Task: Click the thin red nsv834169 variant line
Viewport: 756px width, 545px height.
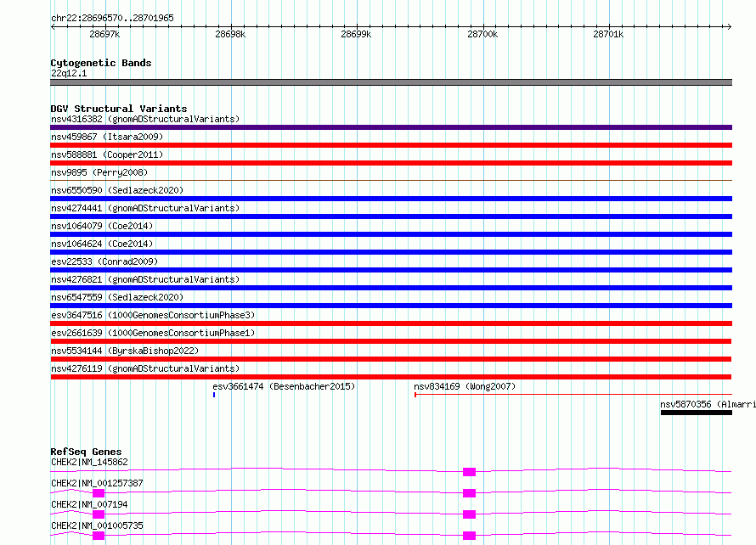Action: coord(573,395)
